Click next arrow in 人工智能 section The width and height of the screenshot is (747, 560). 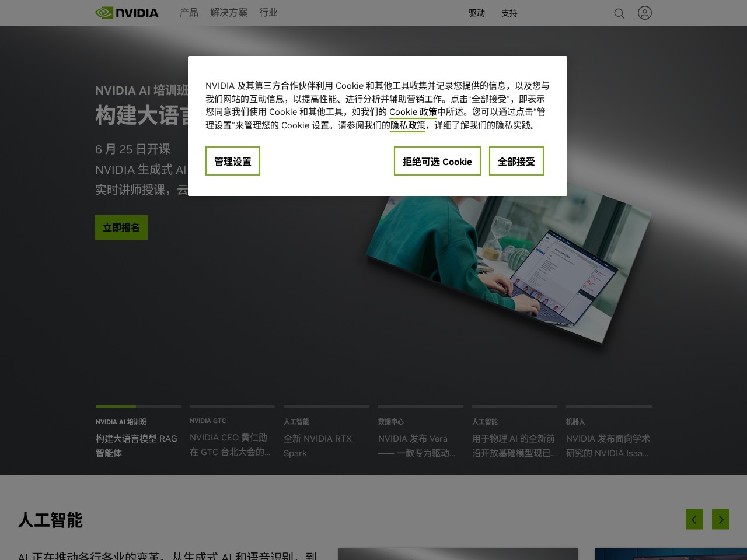point(721,519)
